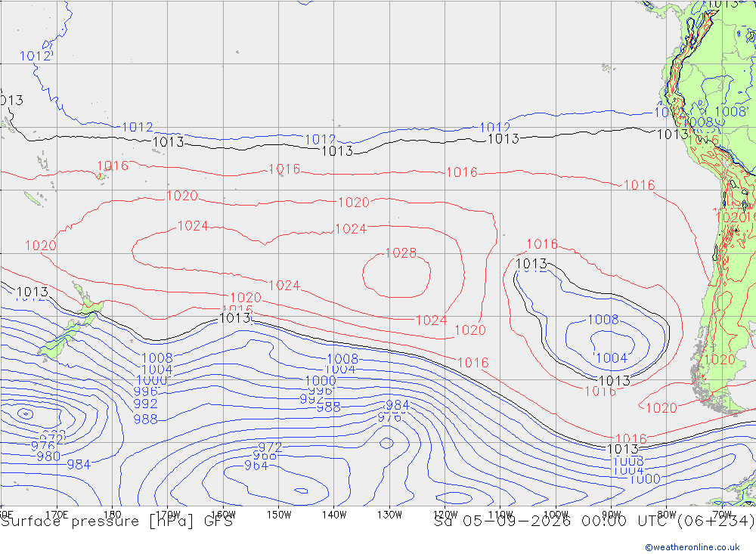The width and height of the screenshot is (756, 554).
Task: Click the 1012 label in the top-left corner
Action: coord(36,56)
